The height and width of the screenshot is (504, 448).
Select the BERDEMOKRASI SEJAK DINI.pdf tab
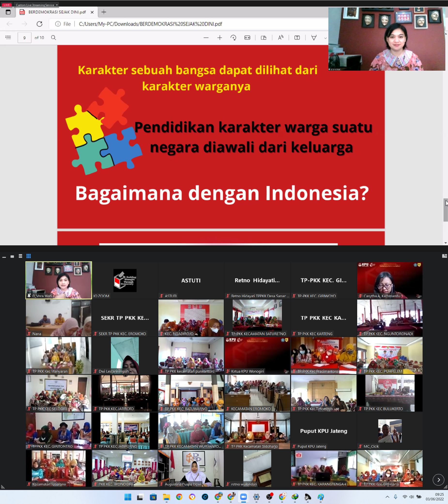(57, 12)
